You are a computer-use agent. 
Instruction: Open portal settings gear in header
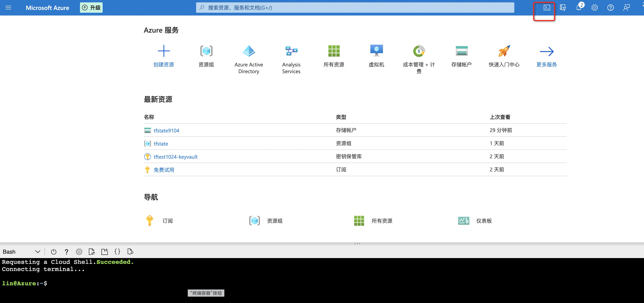[594, 8]
